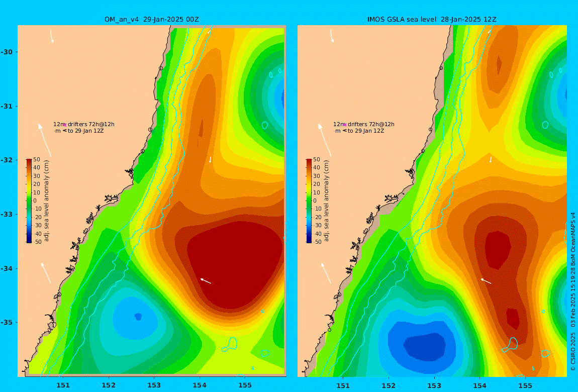Click longitude "152" under the IMOS GSLA map
This screenshot has height=392, width=578.
click(389, 385)
